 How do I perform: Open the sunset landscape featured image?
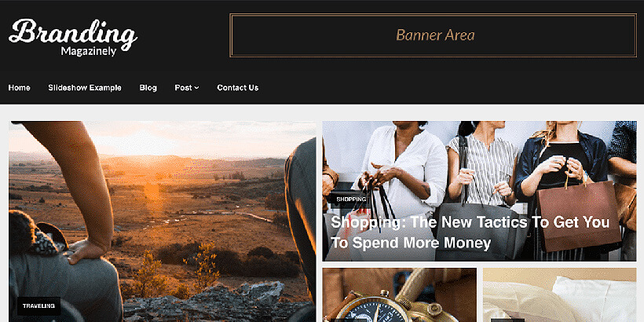163,221
